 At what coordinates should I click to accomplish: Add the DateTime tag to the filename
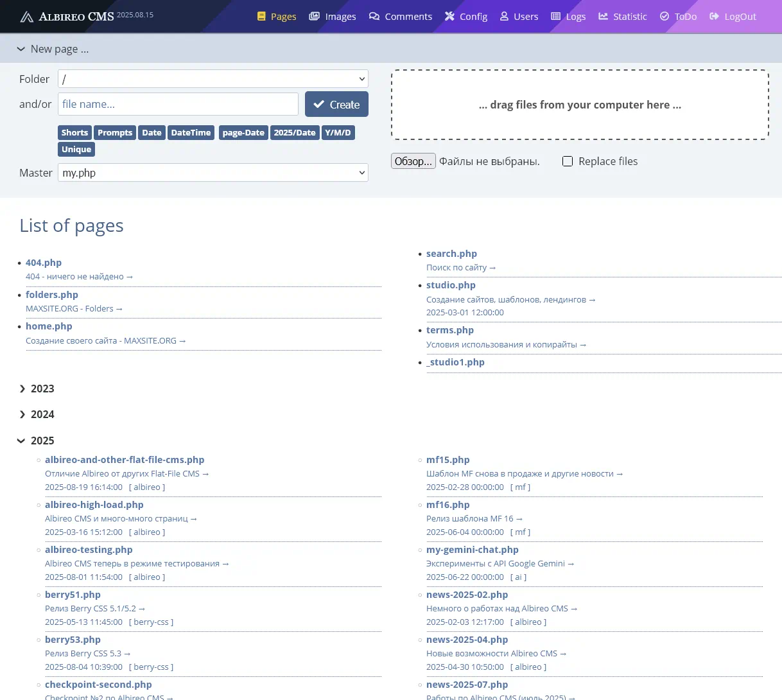tap(191, 132)
